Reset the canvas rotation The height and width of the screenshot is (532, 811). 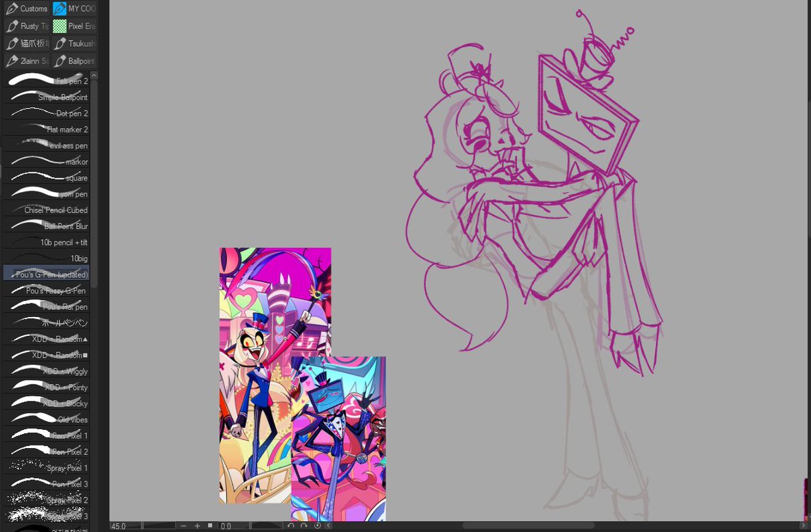click(317, 526)
